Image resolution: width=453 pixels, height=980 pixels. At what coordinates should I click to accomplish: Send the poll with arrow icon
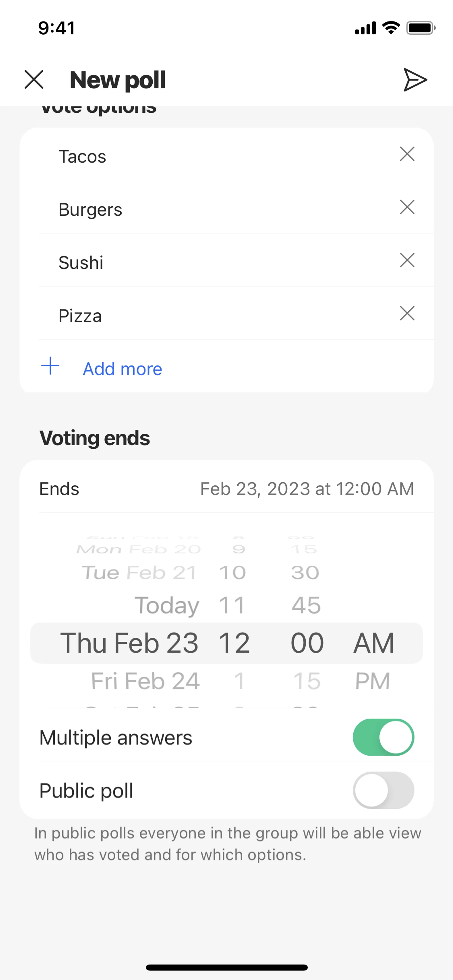(415, 80)
